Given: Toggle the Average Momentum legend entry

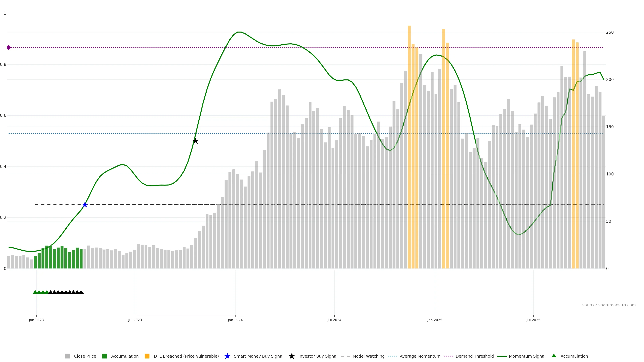Looking at the screenshot, I should click(420, 356).
